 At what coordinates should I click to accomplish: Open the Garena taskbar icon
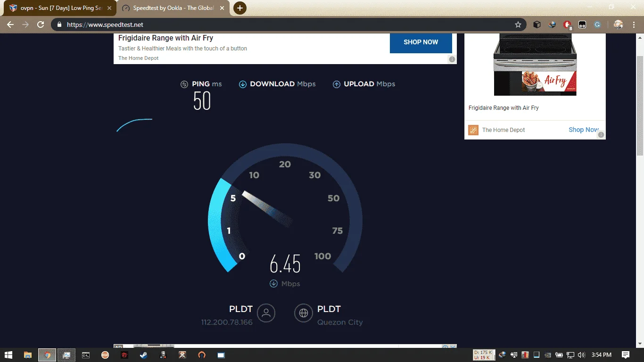[x=124, y=355]
